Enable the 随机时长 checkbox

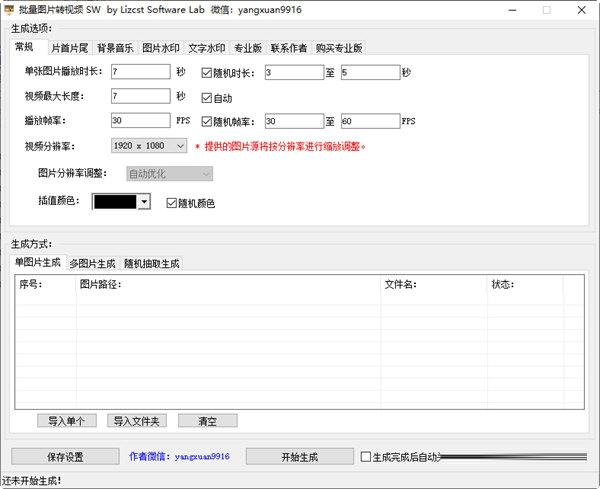(207, 73)
